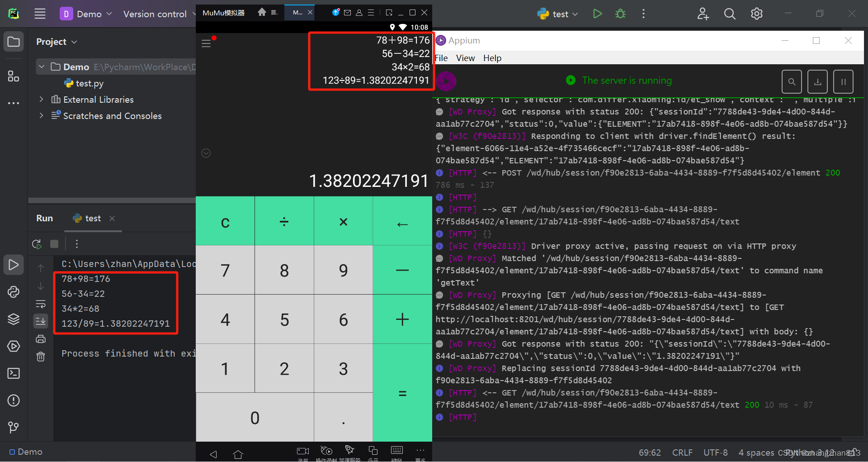Open Git tool window icon
Image resolution: width=868 pixels, height=462 pixels.
pyautogui.click(x=14, y=427)
